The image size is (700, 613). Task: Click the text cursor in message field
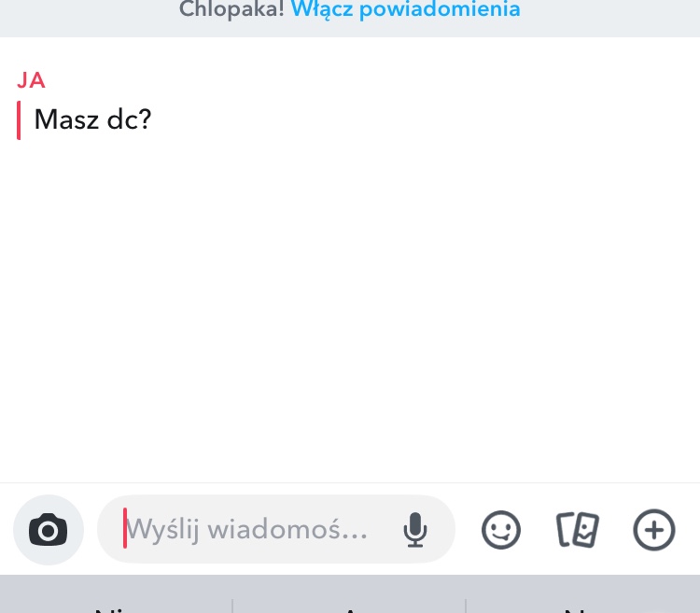click(x=125, y=530)
